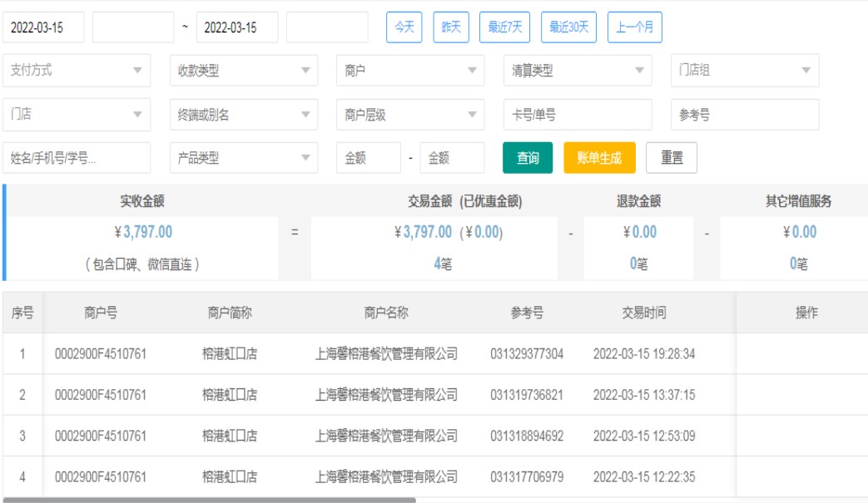Click the 重置 reset button
The image size is (868, 503).
point(672,158)
